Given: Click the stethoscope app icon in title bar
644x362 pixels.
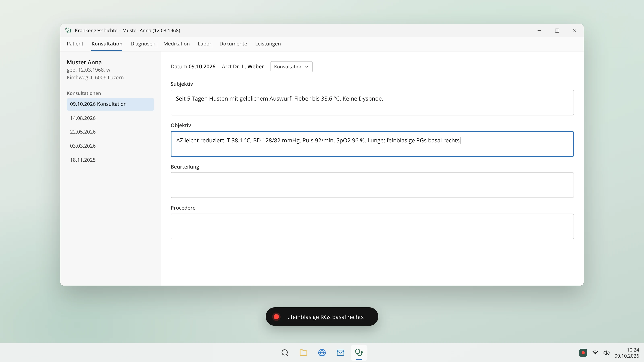Looking at the screenshot, I should pyautogui.click(x=68, y=31).
